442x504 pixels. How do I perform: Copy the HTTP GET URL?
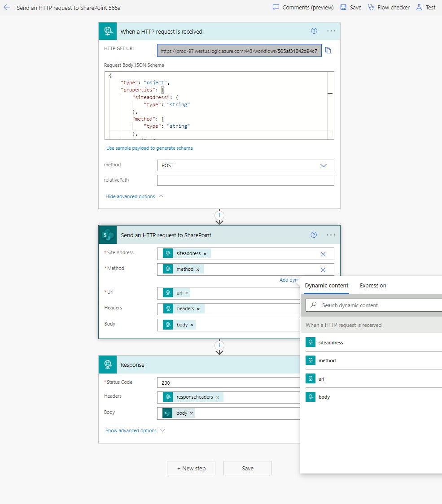pos(328,51)
